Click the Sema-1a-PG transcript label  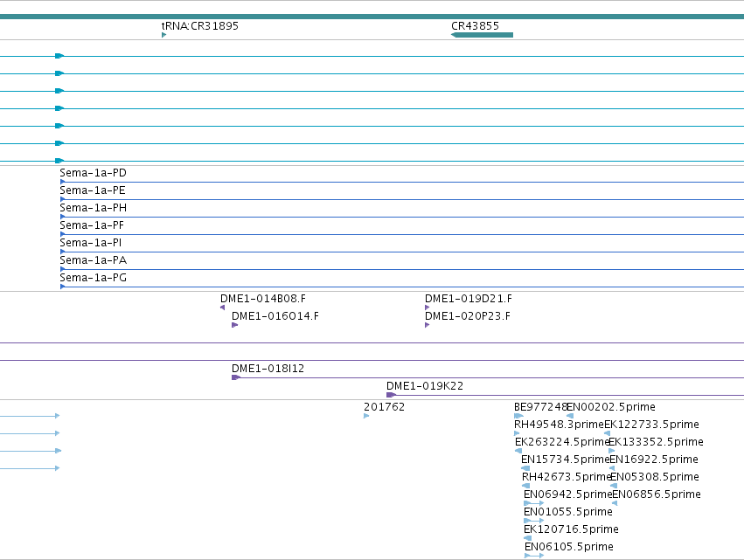click(93, 278)
